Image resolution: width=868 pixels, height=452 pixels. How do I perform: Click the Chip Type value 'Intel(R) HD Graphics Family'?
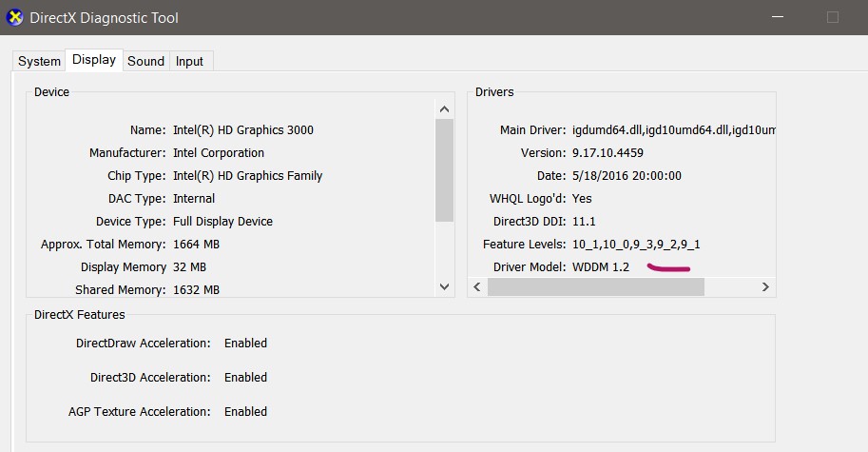247,176
